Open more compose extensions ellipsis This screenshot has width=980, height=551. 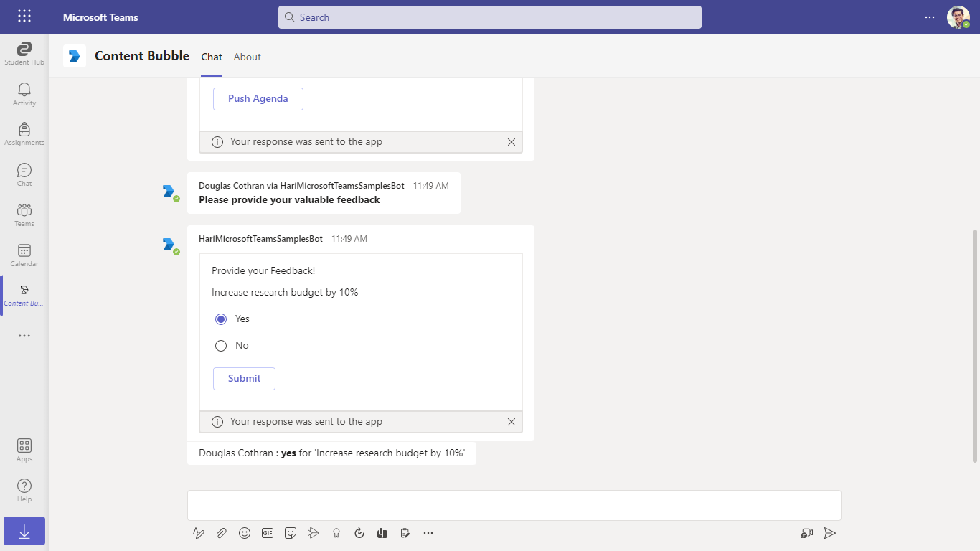[428, 533]
